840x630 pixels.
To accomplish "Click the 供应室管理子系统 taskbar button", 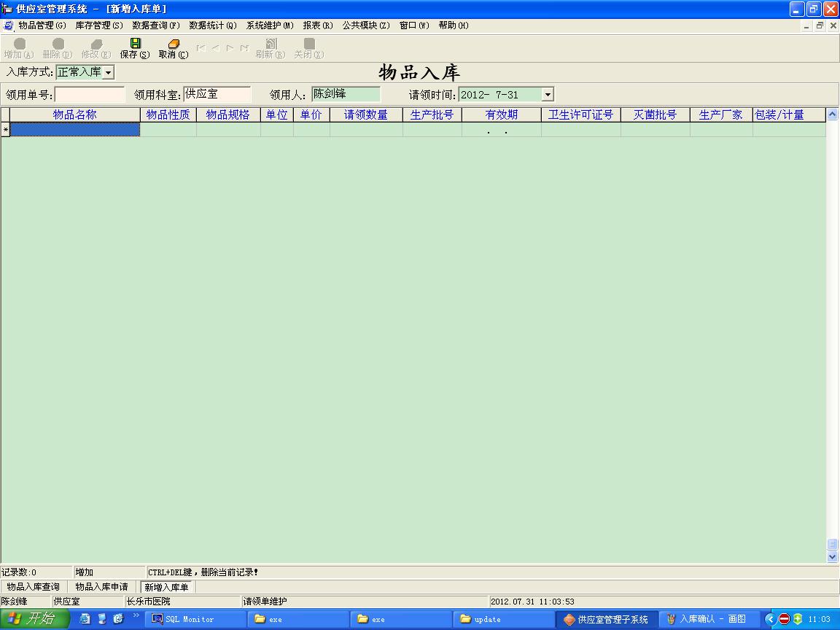I will [607, 619].
